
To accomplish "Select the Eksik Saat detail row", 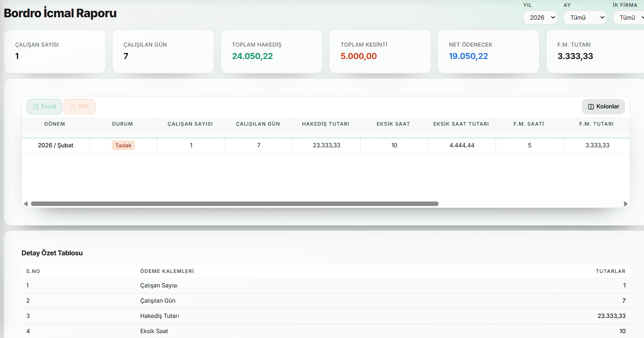I will pos(326,331).
